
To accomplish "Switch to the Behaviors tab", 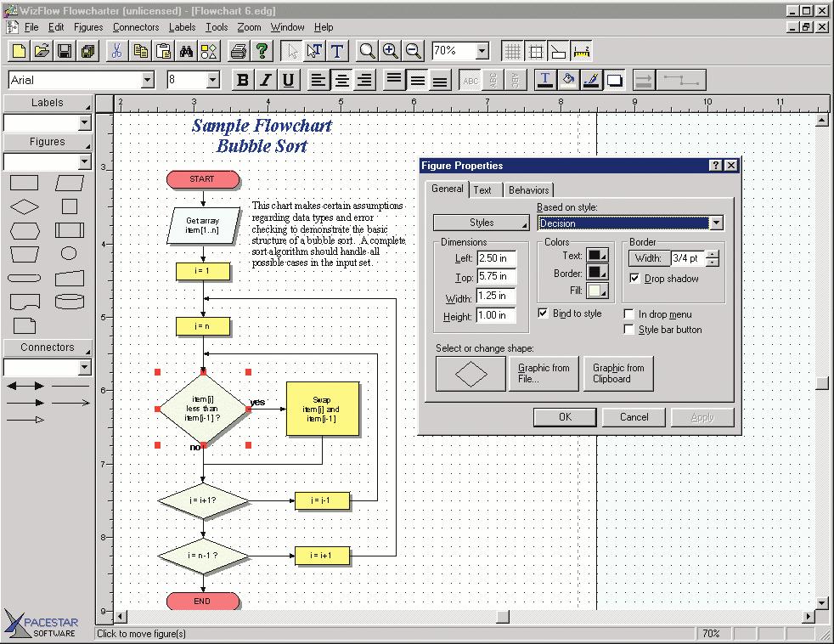I will click(x=528, y=190).
